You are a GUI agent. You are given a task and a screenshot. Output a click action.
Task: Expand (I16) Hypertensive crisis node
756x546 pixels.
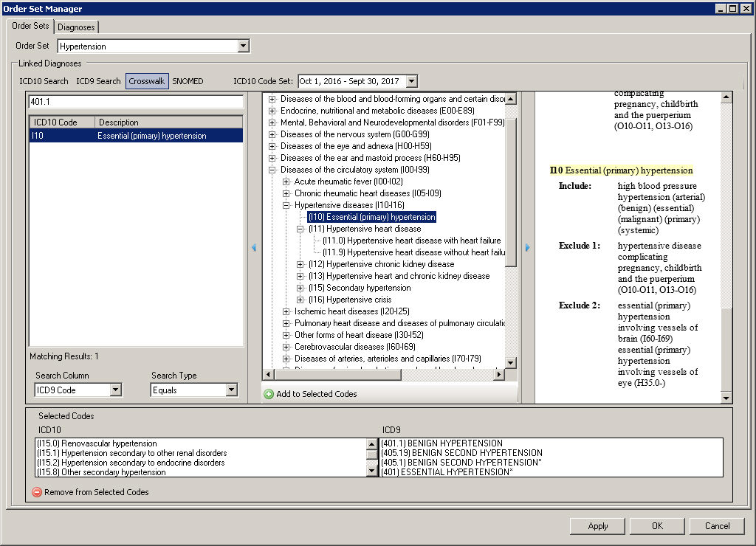tap(300, 300)
